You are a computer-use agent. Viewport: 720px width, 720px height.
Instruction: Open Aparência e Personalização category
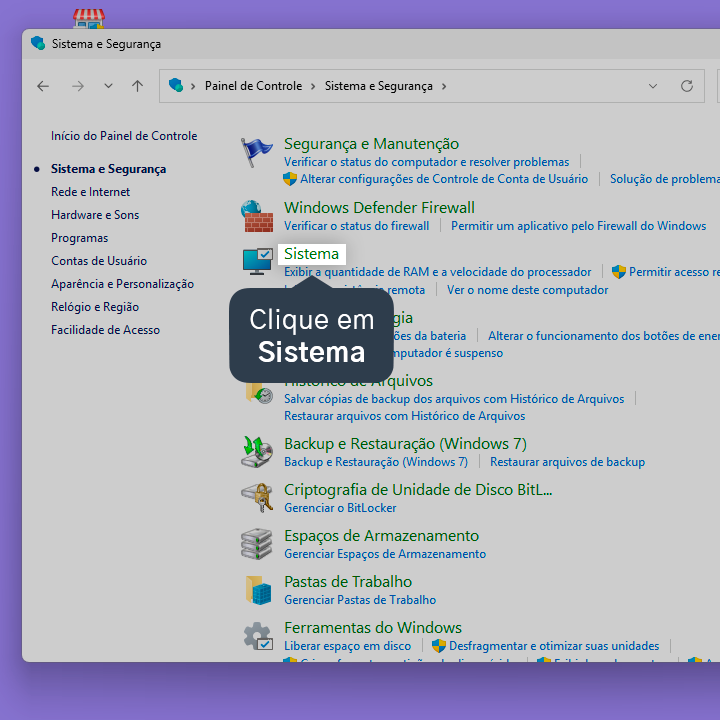point(123,284)
